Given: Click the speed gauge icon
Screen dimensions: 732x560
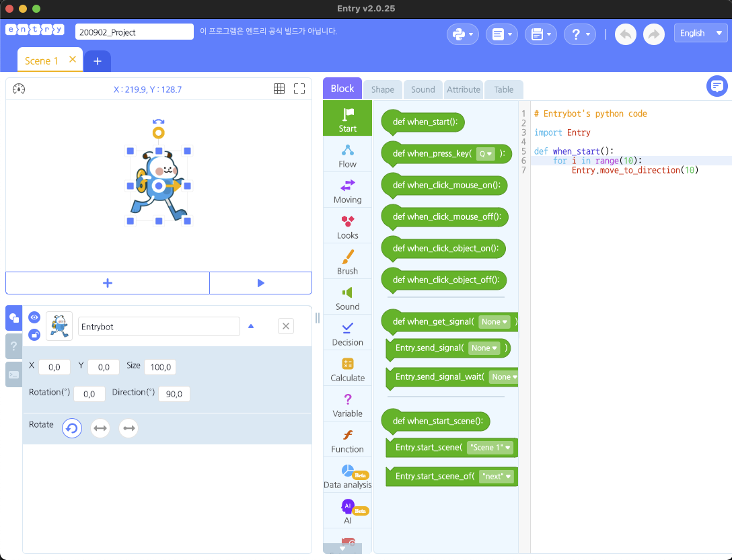Looking at the screenshot, I should 19,89.
